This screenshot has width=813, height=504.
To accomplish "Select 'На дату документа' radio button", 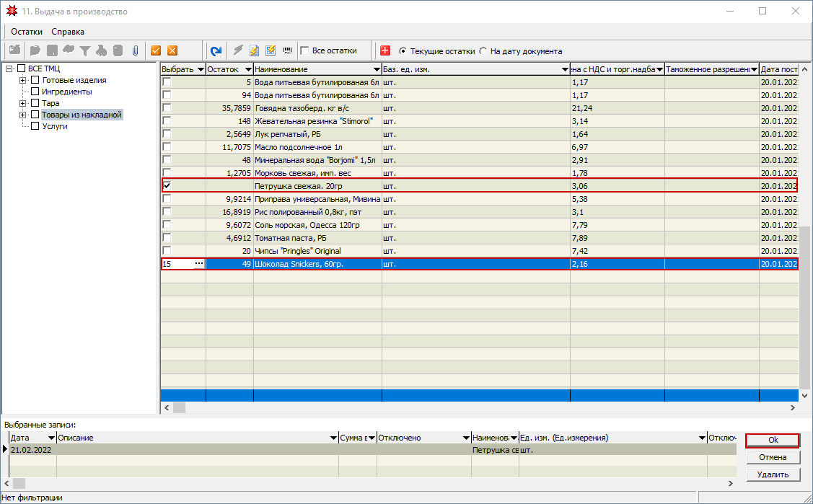I will click(483, 51).
